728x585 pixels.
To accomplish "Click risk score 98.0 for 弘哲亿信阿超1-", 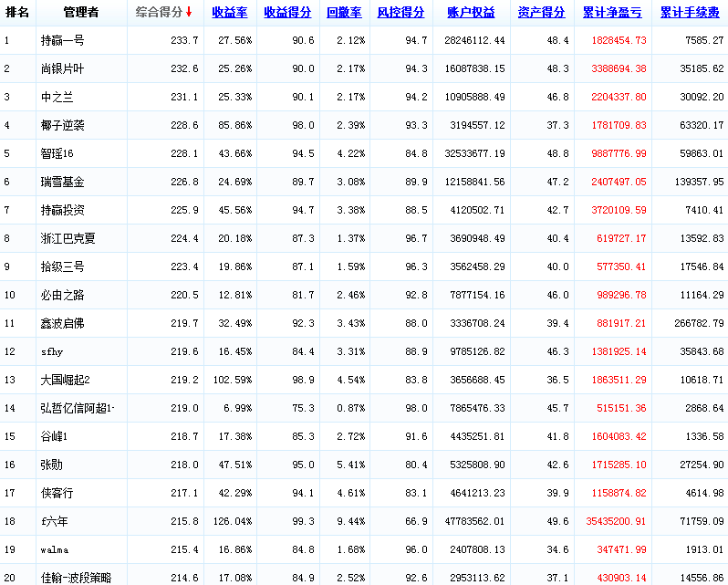I will pyautogui.click(x=417, y=409).
